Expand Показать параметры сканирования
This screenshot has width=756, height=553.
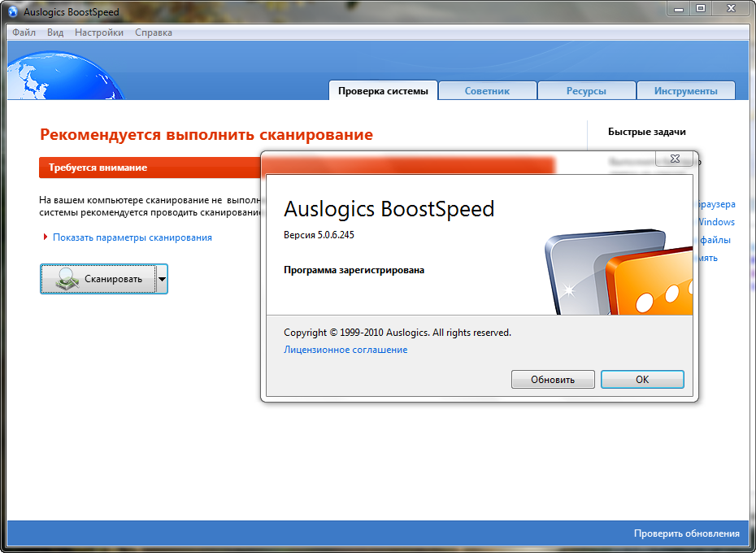pos(133,237)
